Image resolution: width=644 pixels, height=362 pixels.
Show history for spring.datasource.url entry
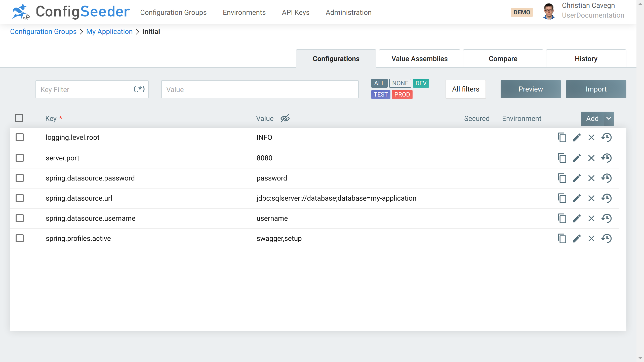[x=607, y=198]
